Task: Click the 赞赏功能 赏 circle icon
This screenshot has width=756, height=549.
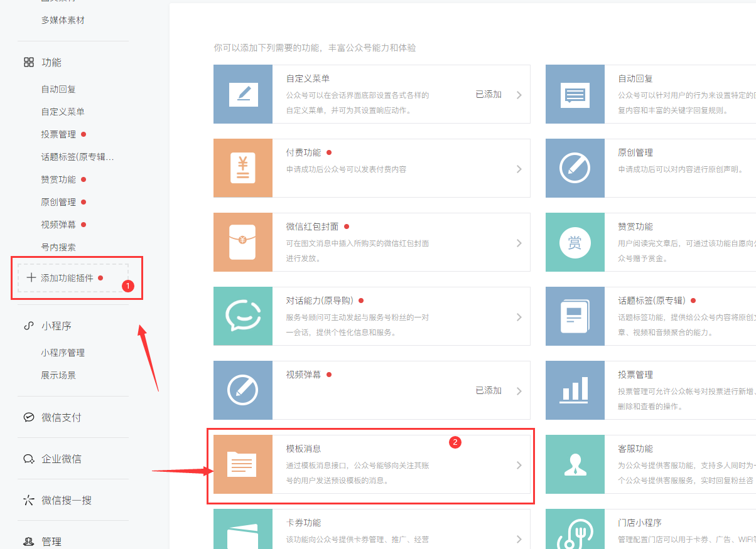Action: [575, 242]
